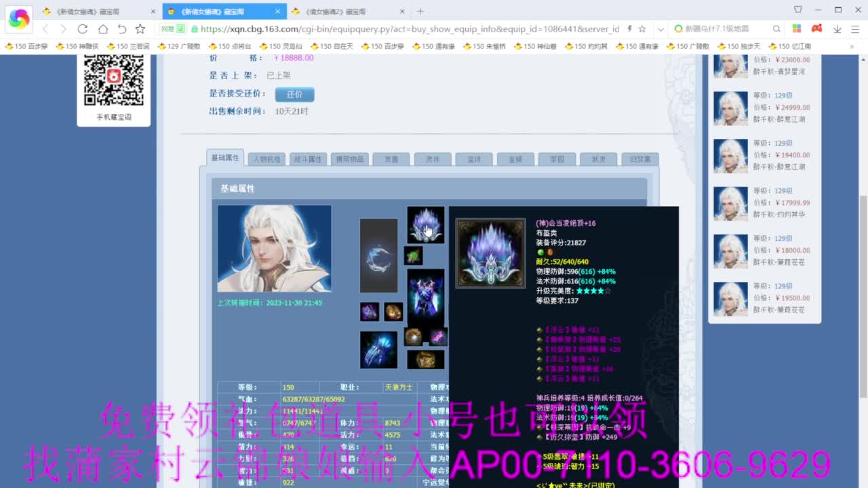
Task: Click the 还价 counter-offer button
Action: point(295,95)
